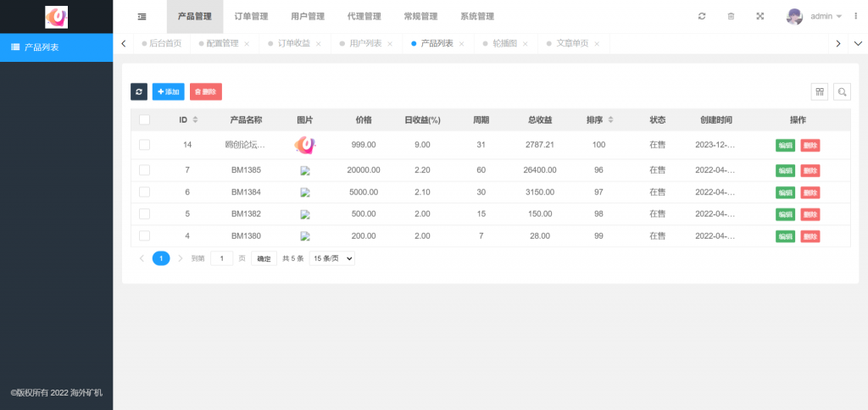Screen dimensions: 868x410
Task: Click the 创建时间 column header
Action: click(x=715, y=120)
